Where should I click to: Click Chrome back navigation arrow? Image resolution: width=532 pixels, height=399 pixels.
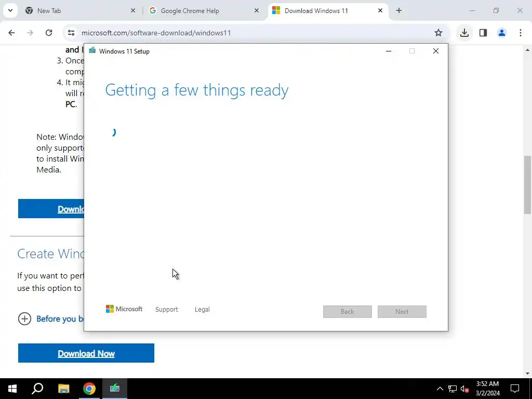pos(11,33)
